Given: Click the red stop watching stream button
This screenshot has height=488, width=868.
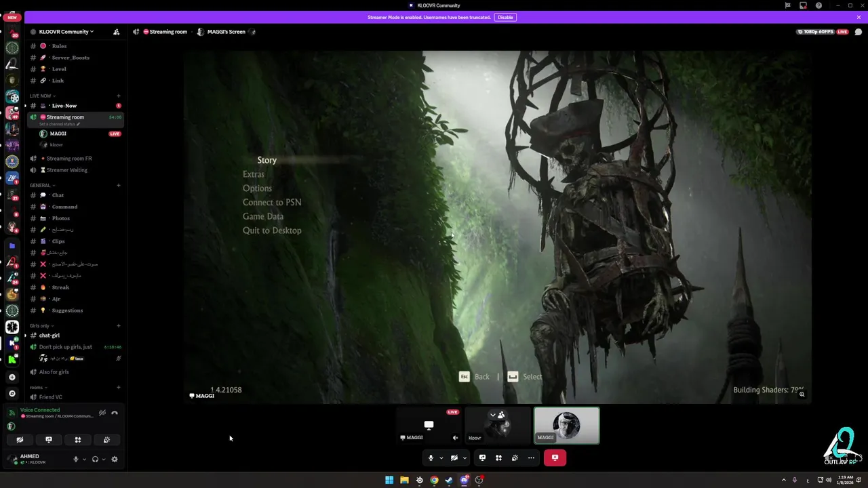Looking at the screenshot, I should pos(555,458).
